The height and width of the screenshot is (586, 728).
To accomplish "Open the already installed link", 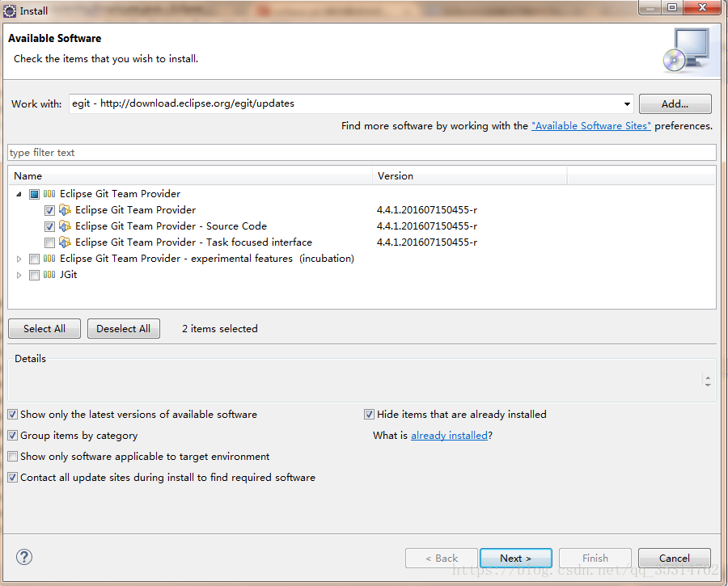I will 449,435.
